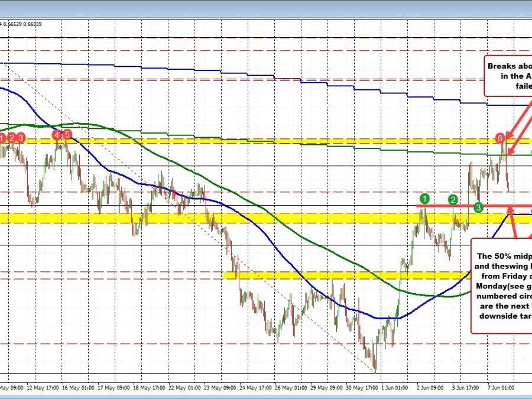Screen dimensions: 532x399
Task: Click the 0.66529 price value at top
Action: [13, 24]
